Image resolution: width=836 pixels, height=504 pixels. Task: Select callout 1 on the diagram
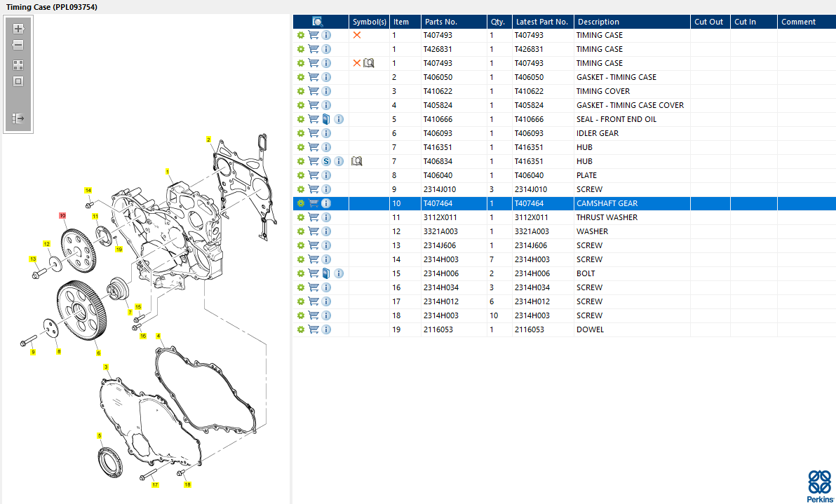tap(168, 172)
